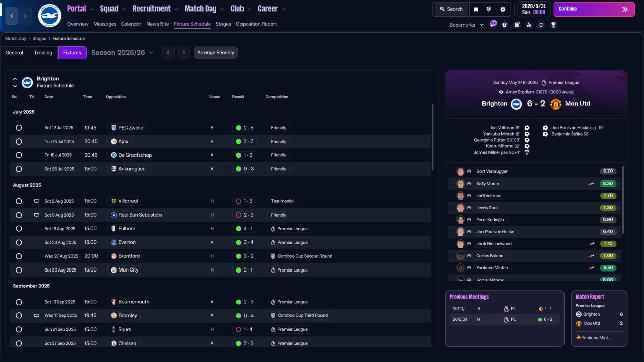Open the messages notification bubble icon
Image resolution: width=644 pixels, height=362 pixels.
point(493,24)
